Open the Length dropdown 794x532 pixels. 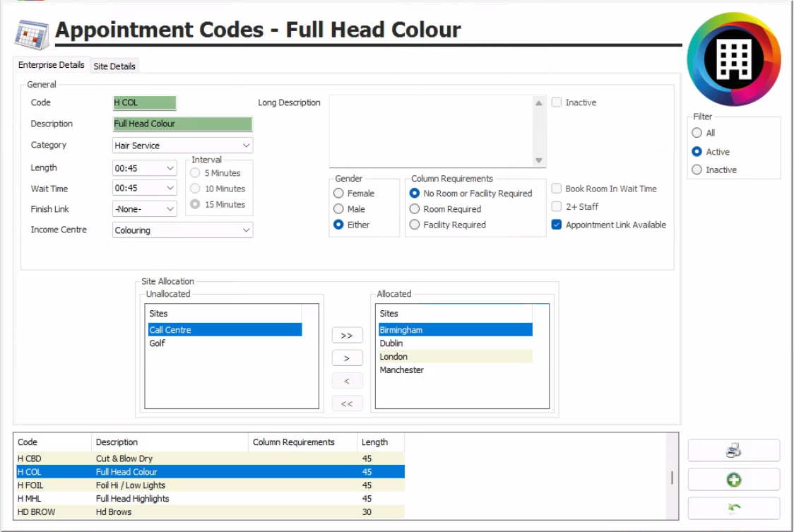click(x=170, y=167)
